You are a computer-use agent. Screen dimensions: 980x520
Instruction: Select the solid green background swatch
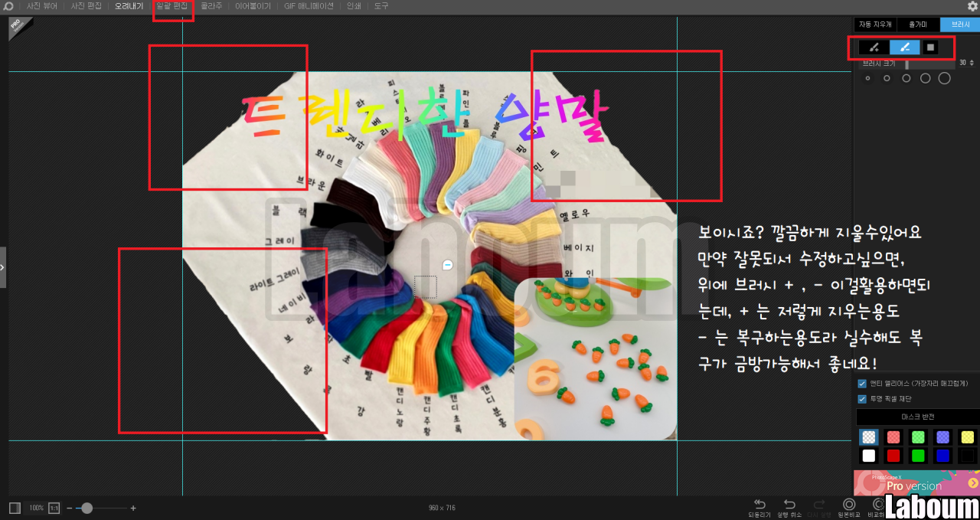(x=918, y=456)
